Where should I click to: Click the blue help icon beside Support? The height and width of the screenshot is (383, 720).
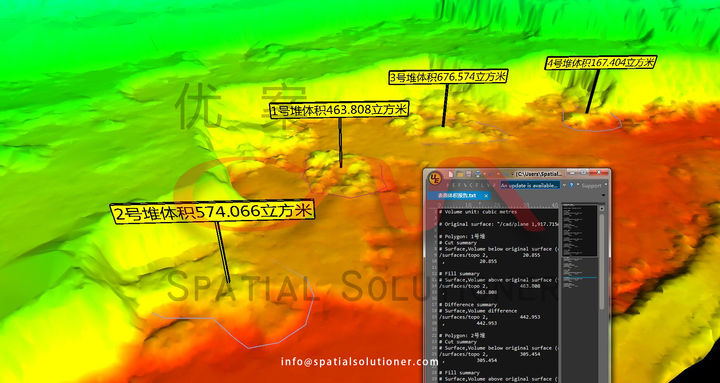pyautogui.click(x=572, y=185)
